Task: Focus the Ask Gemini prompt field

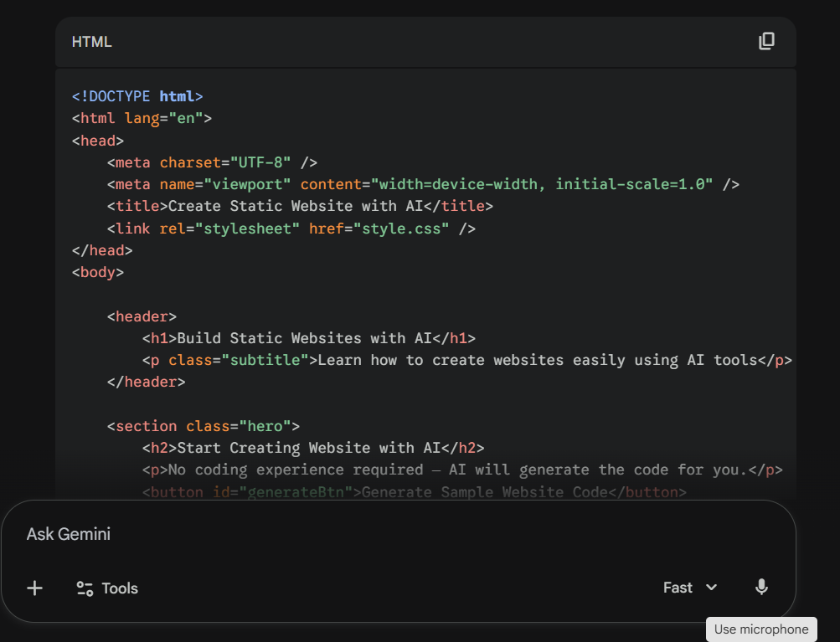Action: pos(335,534)
